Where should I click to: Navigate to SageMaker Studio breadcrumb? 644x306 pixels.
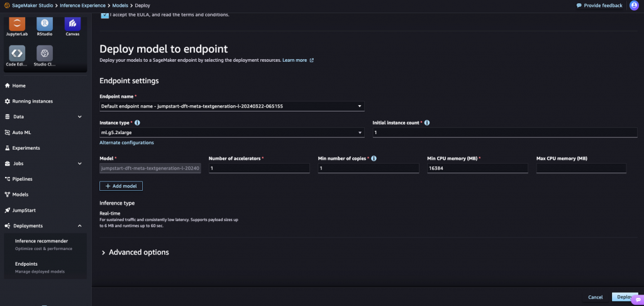click(x=33, y=6)
